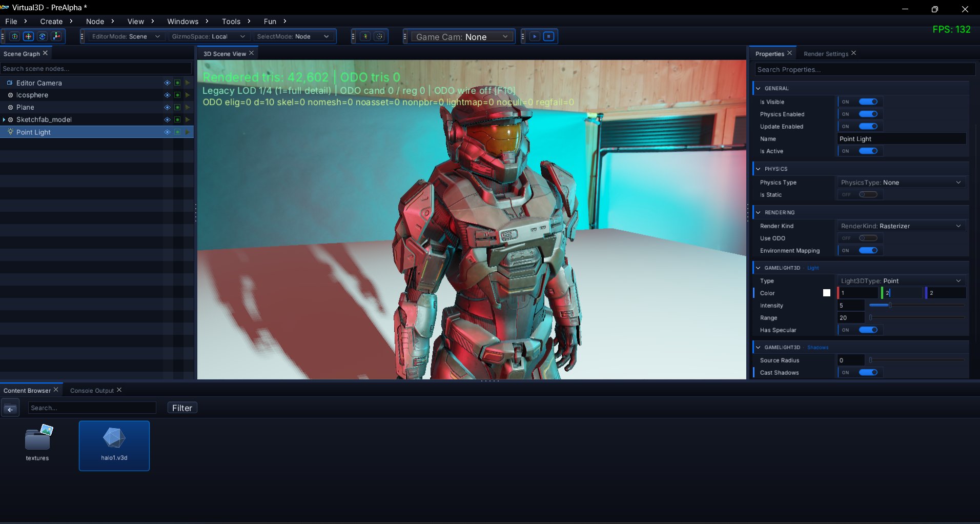Click the green square icon on Sketchfab_model row

tap(177, 119)
